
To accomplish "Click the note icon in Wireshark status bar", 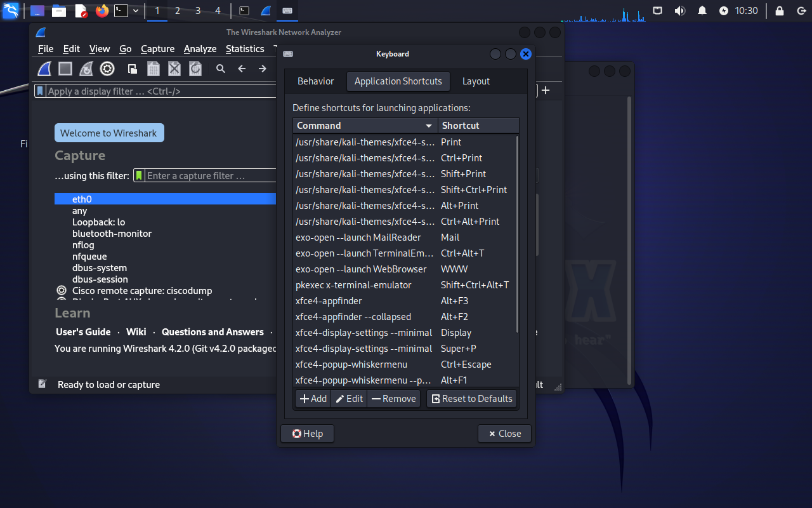I will click(43, 384).
